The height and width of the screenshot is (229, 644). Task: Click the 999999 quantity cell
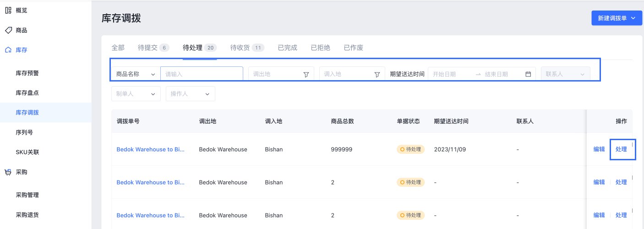pyautogui.click(x=342, y=149)
